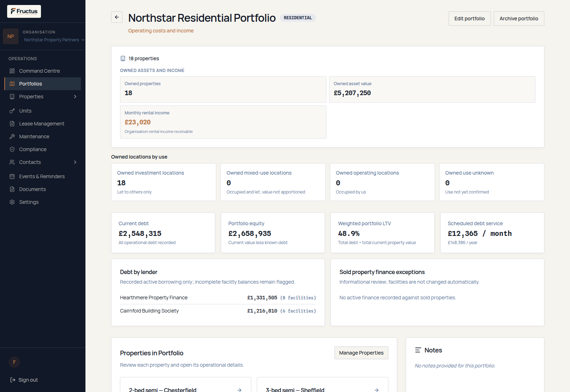Click the £23,020 monthly rental income value
Viewport: 570px width, 392px height.
138,122
